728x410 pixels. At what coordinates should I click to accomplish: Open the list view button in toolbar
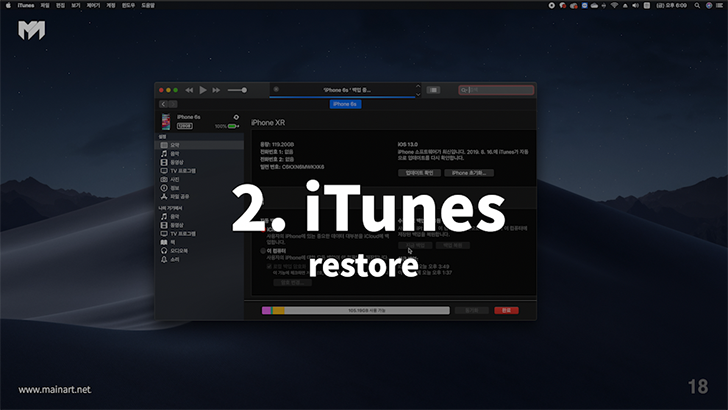tap(433, 90)
